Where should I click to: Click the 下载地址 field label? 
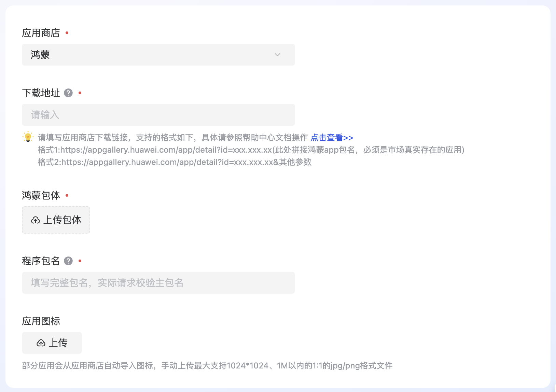point(41,93)
